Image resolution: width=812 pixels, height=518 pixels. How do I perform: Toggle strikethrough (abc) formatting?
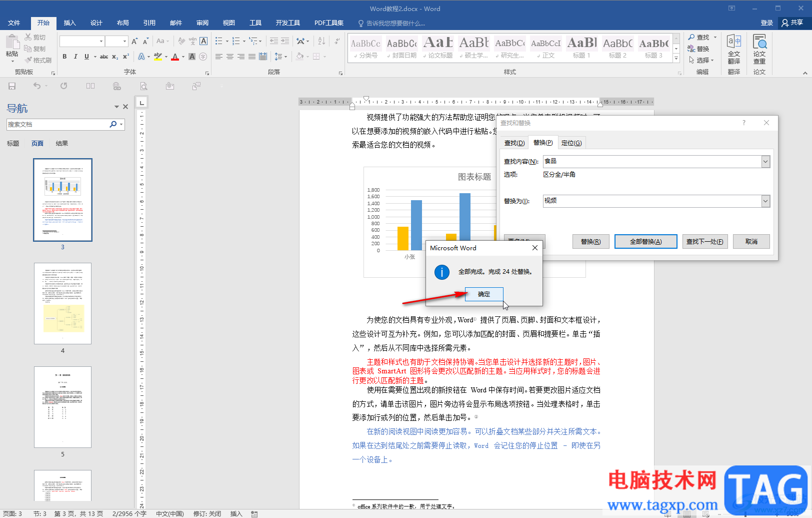click(x=104, y=57)
